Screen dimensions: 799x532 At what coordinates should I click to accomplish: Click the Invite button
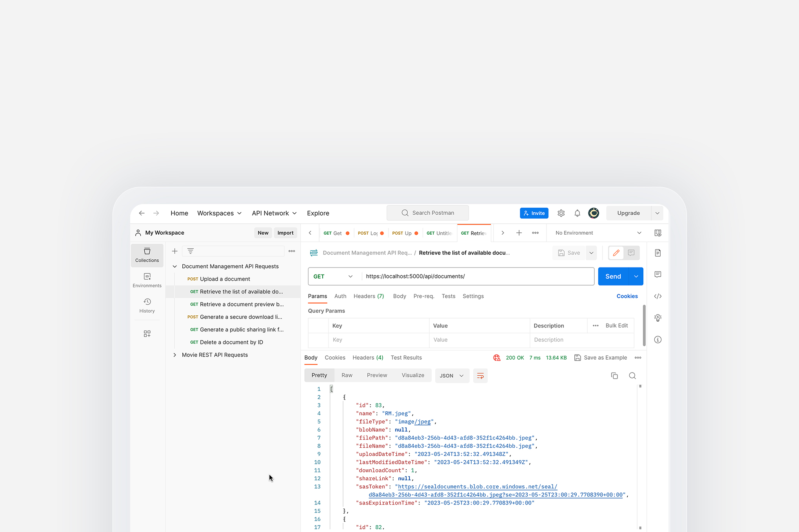pyautogui.click(x=534, y=213)
